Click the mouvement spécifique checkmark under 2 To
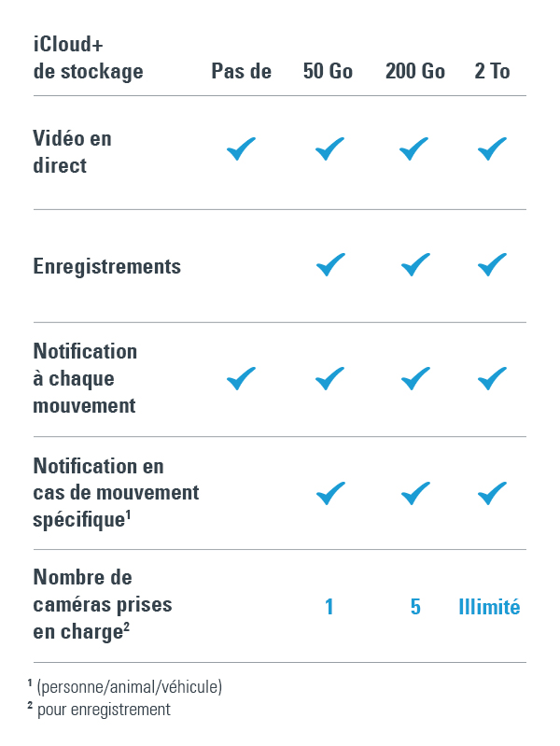This screenshot has width=560, height=746. [492, 493]
